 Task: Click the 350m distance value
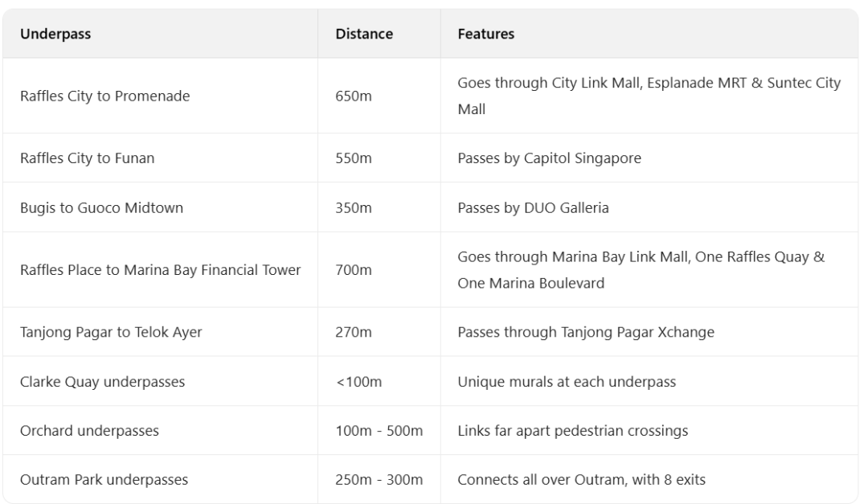click(354, 208)
